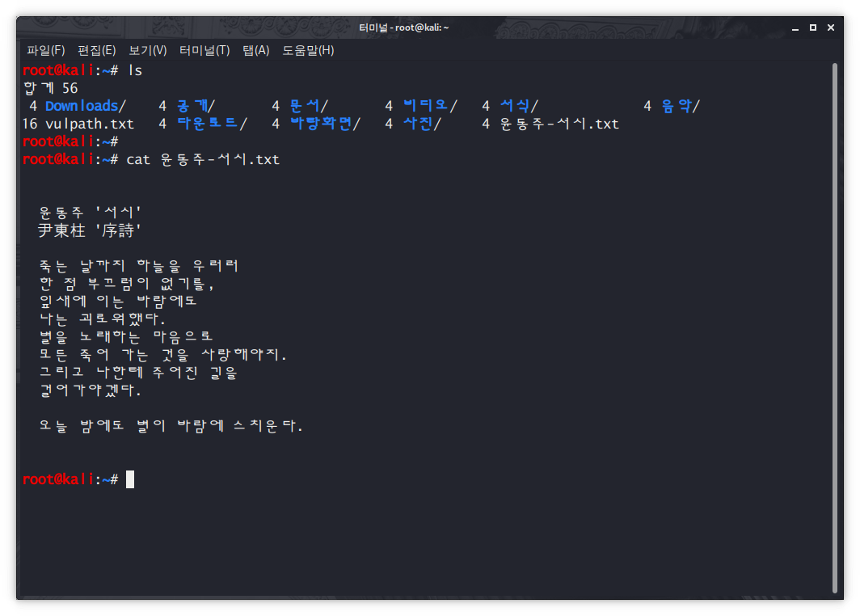Open the 편집(E) menu
Screen dimensions: 860x616
coord(96,50)
